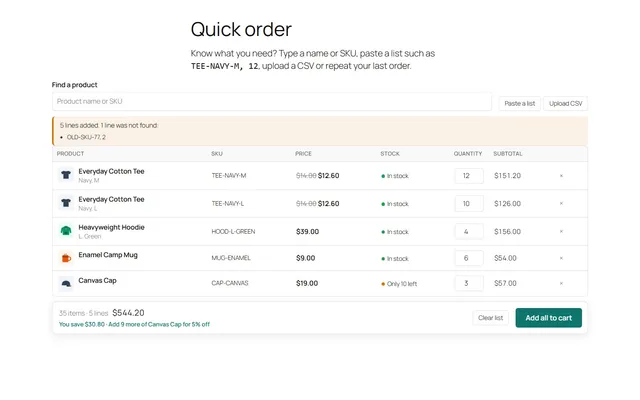
Task: Click the SUBTOTAL column header
Action: (x=508, y=153)
